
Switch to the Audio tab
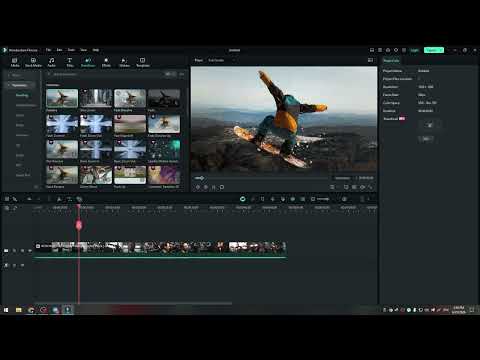(52, 62)
